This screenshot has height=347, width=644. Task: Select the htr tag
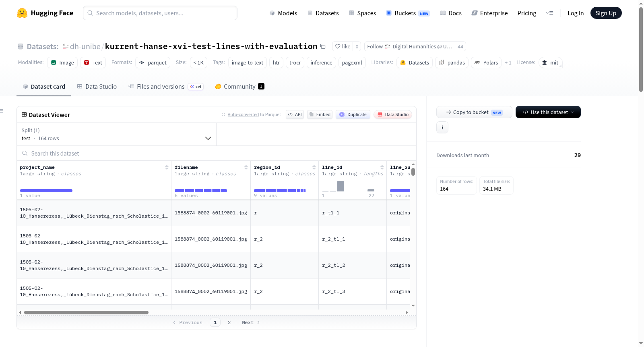click(x=276, y=62)
